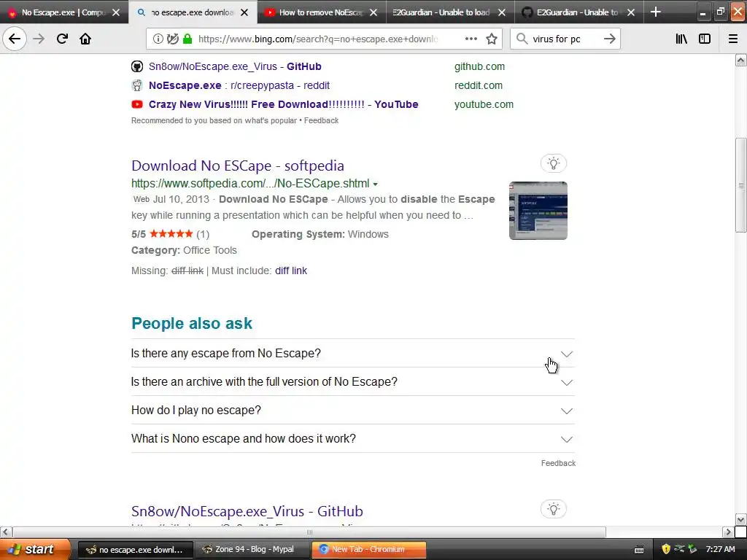Click the forward navigation arrow
This screenshot has height=560, width=747.
(x=39, y=39)
